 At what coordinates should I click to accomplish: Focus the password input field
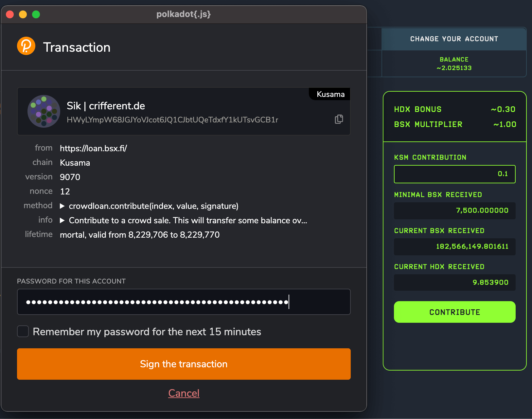coord(184,302)
